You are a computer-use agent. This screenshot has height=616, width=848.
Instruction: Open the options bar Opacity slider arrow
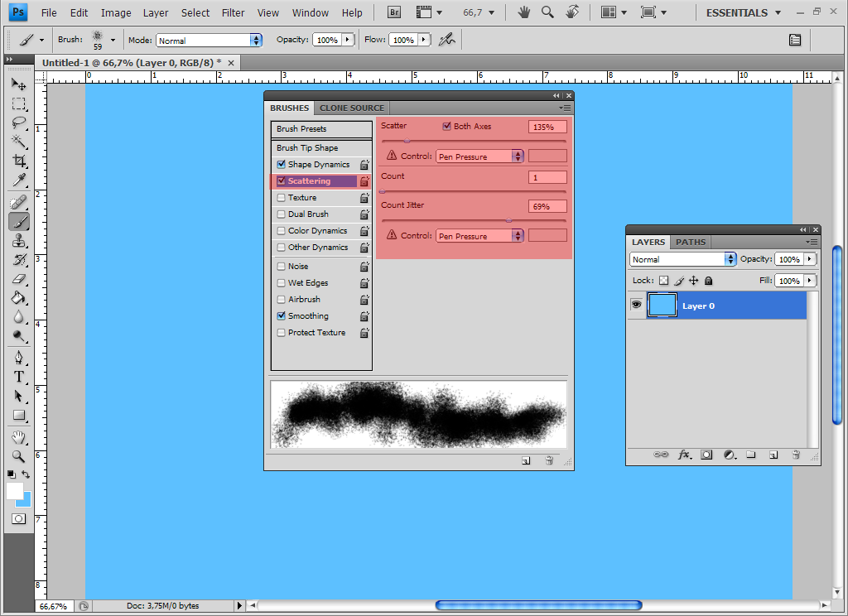click(348, 40)
